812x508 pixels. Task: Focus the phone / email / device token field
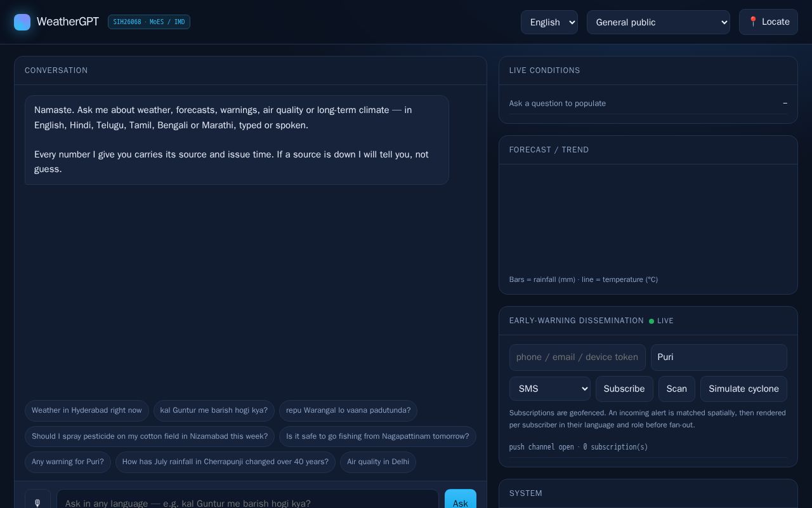click(x=577, y=358)
